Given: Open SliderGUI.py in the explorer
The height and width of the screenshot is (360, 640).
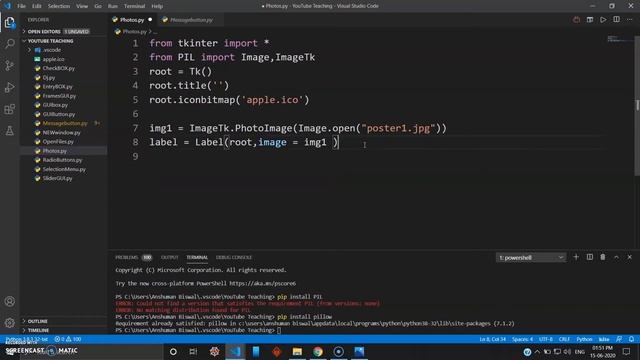Looking at the screenshot, I should coord(63,178).
